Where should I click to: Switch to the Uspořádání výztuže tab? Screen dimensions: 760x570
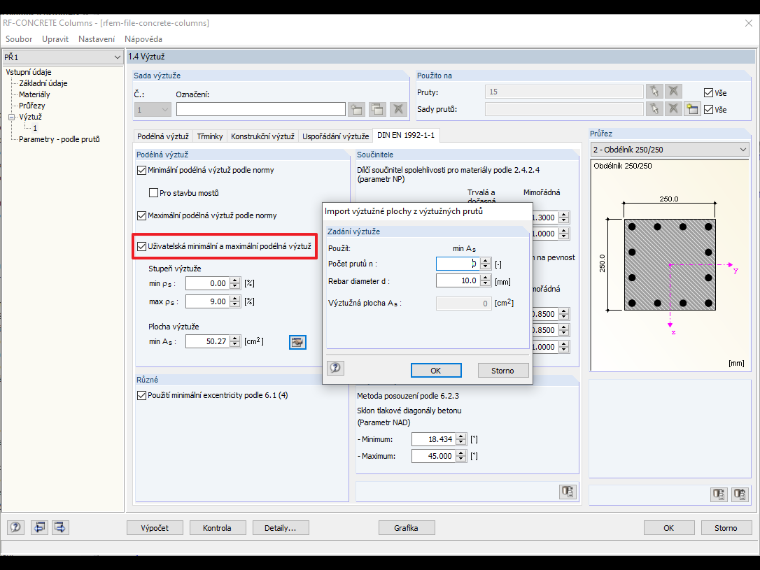click(x=335, y=136)
